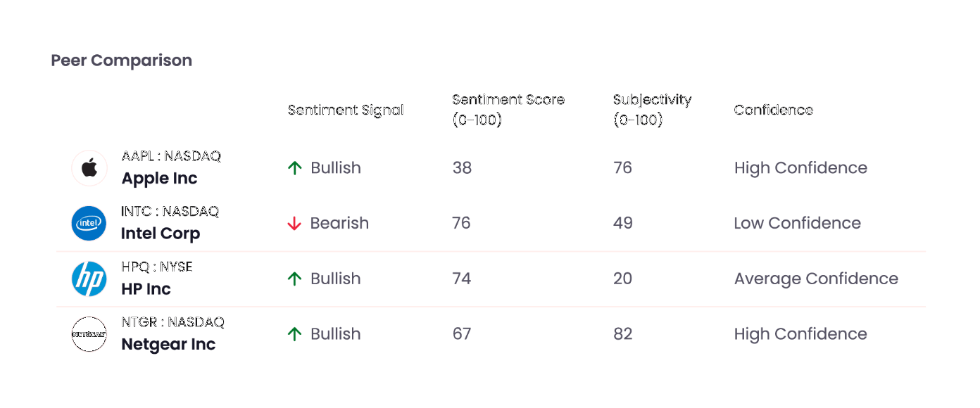The width and height of the screenshot is (980, 408).
Task: Click the HP logo icon
Action: point(89,279)
